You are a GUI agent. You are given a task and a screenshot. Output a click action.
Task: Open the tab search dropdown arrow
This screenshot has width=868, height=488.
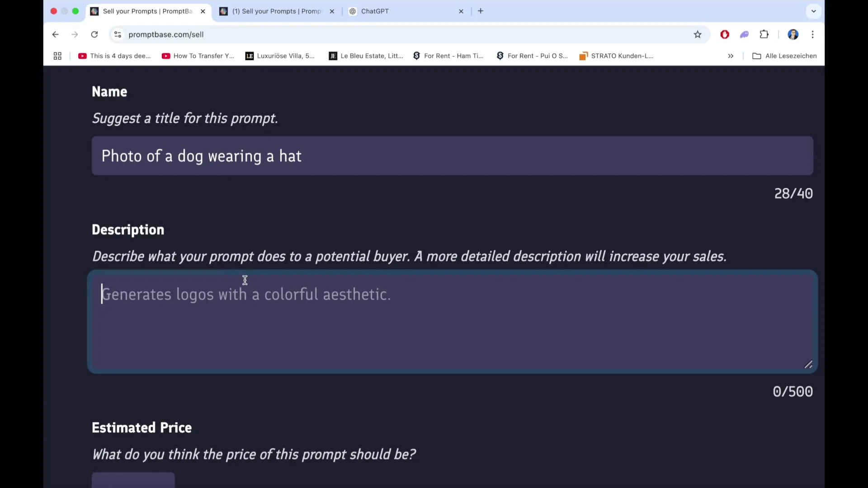[x=814, y=11]
